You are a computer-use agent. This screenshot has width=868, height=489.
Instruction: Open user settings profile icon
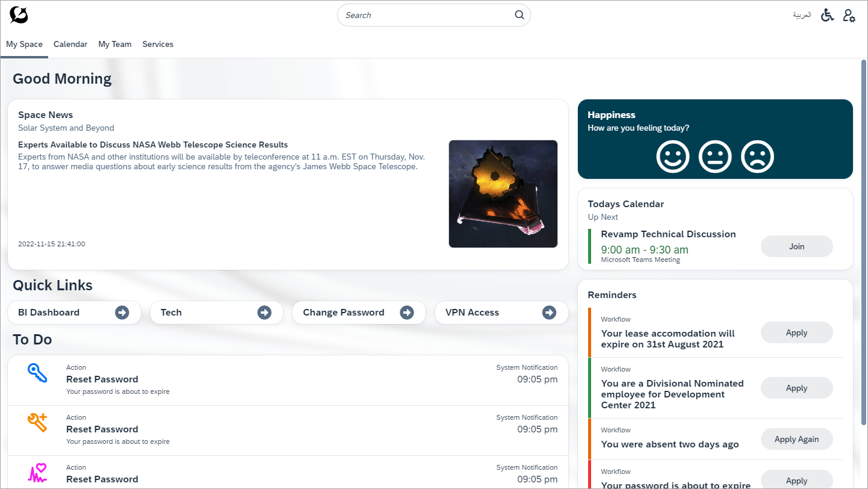tap(849, 16)
